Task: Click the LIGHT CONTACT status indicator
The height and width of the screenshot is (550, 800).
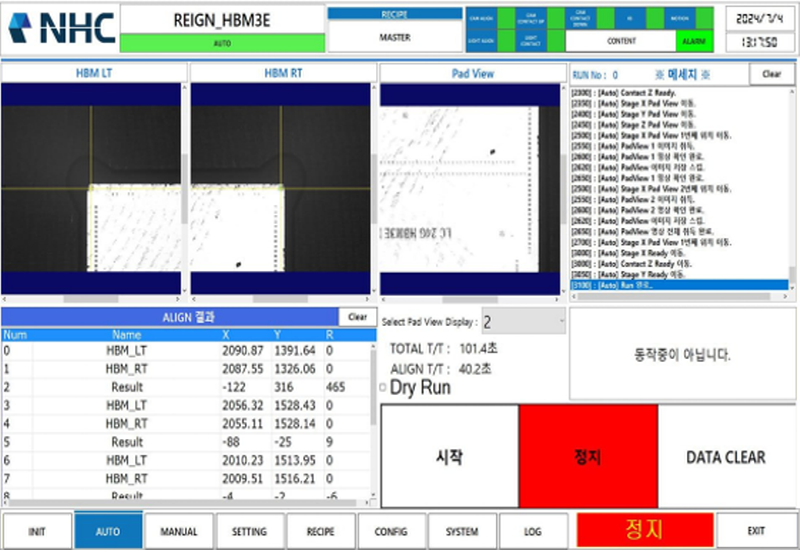Action: pyautogui.click(x=532, y=41)
